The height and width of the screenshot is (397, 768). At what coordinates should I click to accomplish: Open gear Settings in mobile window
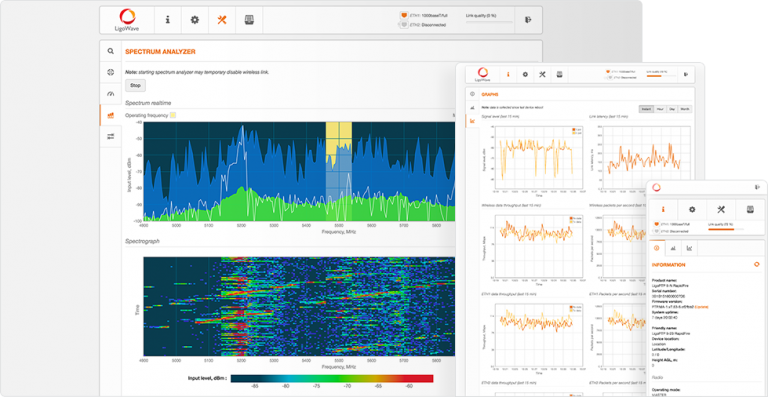pos(692,210)
